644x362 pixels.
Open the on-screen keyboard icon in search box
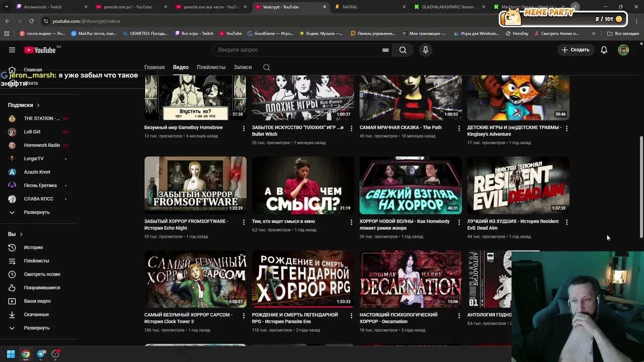[385, 50]
